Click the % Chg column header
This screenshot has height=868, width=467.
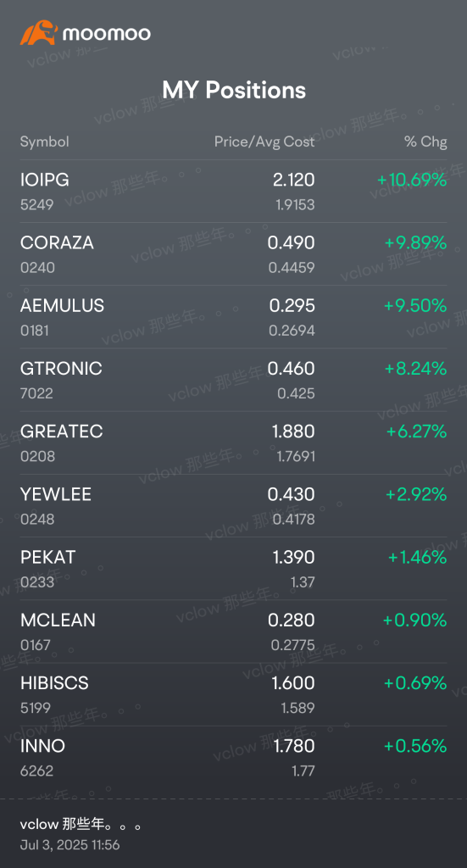[x=425, y=142]
